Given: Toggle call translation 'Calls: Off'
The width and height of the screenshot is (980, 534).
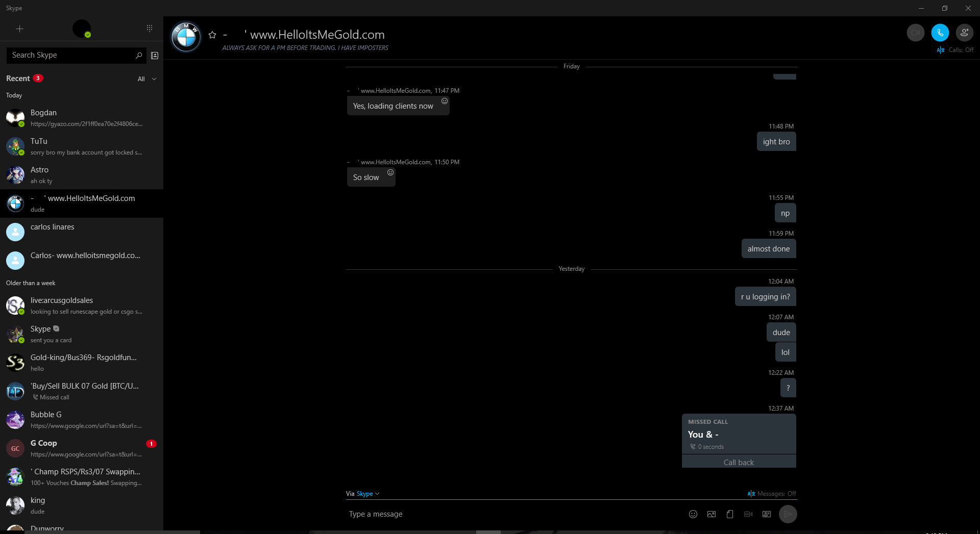Looking at the screenshot, I should click(x=955, y=50).
